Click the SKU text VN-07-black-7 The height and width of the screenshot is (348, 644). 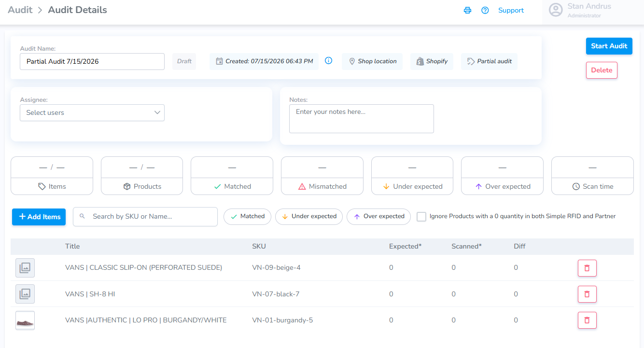[276, 294]
